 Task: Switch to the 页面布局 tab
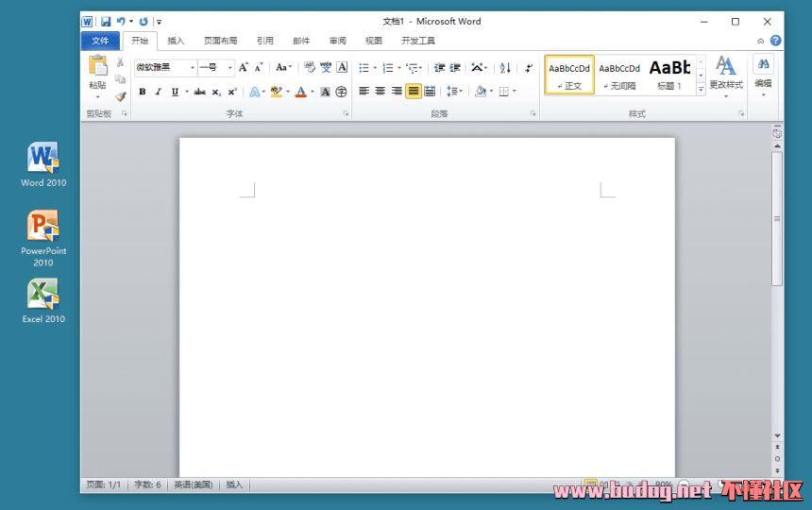point(221,41)
